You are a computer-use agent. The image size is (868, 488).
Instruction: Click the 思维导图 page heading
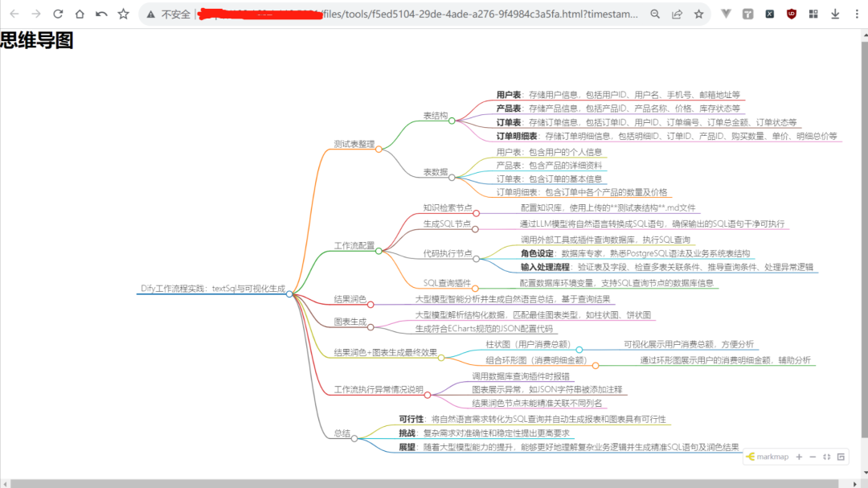(36, 40)
